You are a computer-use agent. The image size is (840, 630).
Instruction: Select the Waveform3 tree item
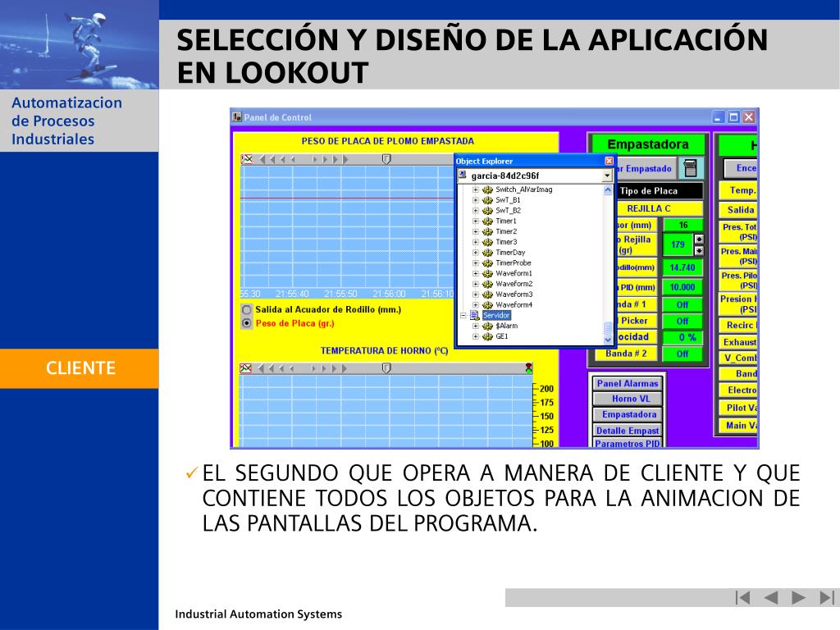[514, 294]
